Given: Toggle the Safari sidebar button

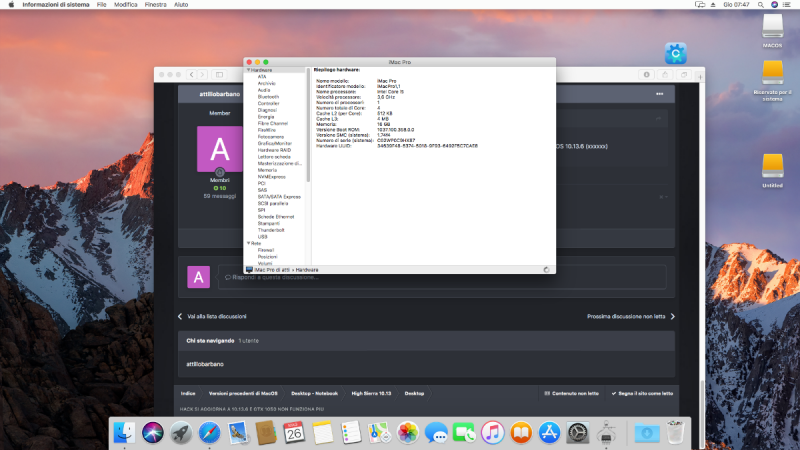Looking at the screenshot, I should (x=219, y=74).
